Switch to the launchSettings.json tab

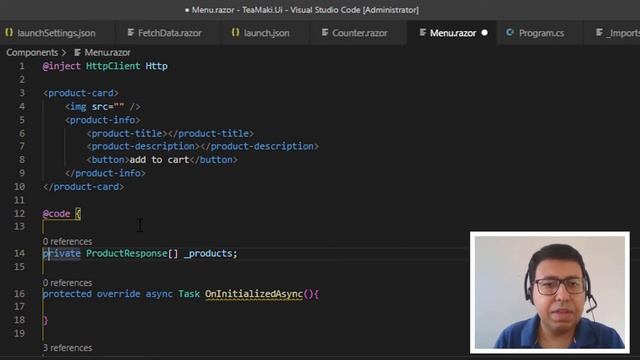coord(51,33)
